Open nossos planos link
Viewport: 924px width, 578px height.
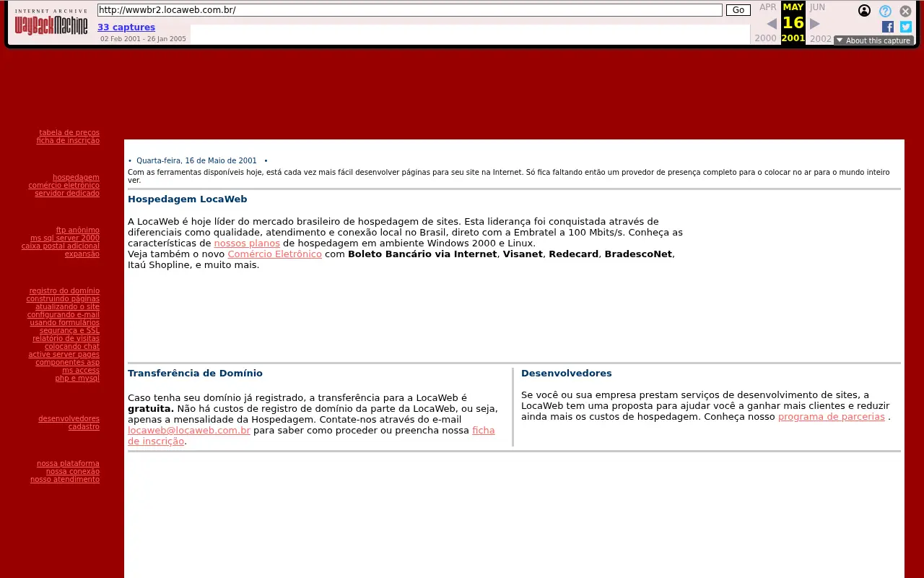click(x=247, y=243)
